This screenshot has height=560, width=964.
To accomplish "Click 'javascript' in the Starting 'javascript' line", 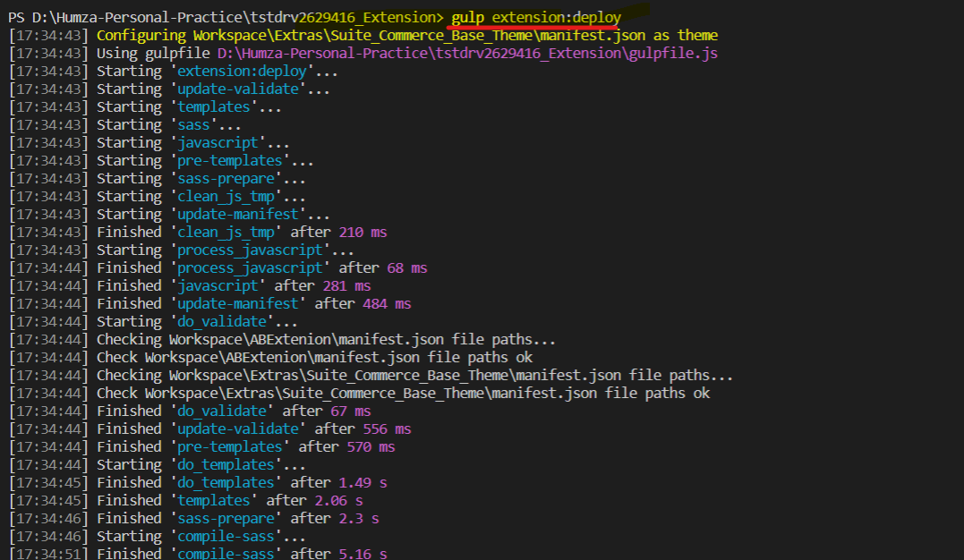I will [x=218, y=142].
